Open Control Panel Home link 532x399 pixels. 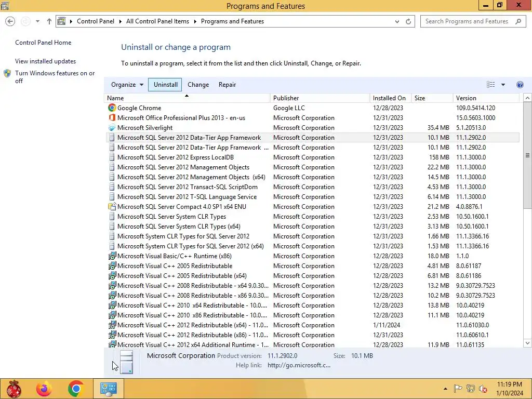pos(43,43)
